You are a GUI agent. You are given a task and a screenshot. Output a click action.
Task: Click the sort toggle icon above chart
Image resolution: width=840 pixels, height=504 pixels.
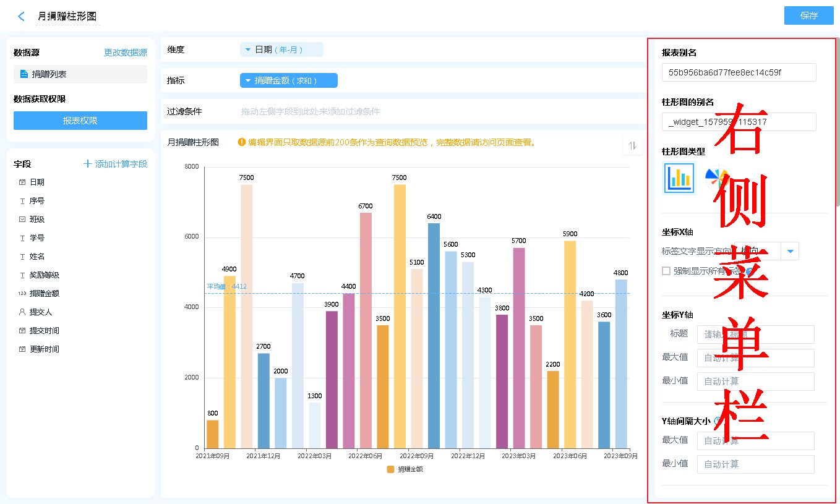pos(632,145)
